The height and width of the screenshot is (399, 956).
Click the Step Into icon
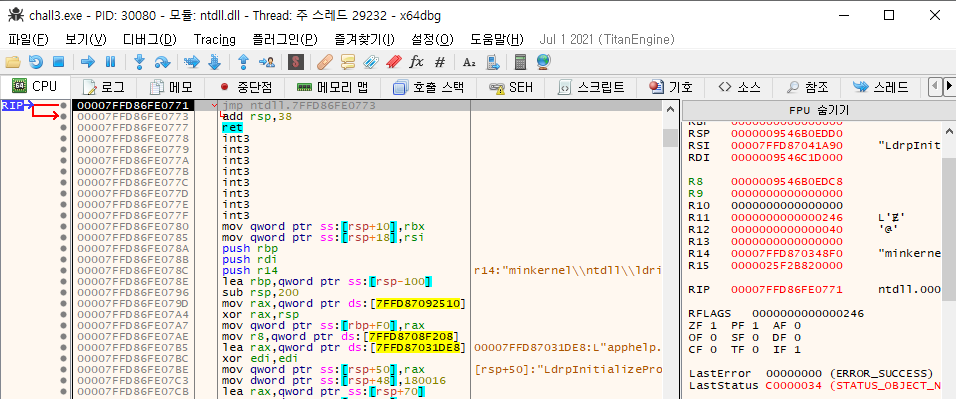pyautogui.click(x=139, y=62)
